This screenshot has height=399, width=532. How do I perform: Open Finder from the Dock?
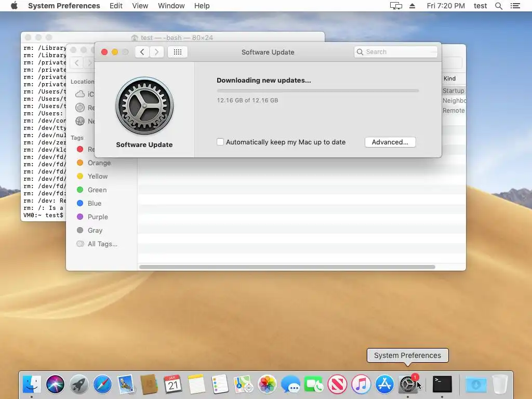point(32,384)
